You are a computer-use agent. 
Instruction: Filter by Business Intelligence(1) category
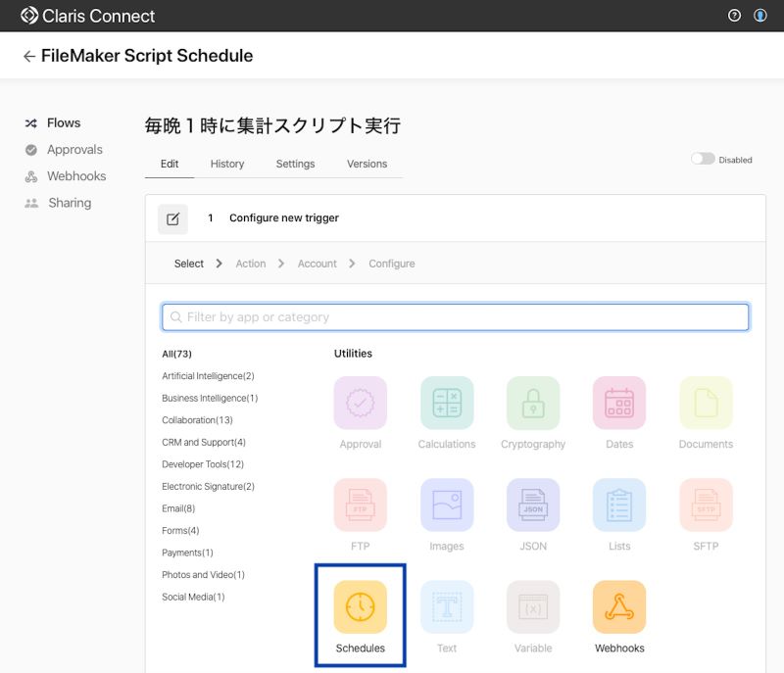210,398
